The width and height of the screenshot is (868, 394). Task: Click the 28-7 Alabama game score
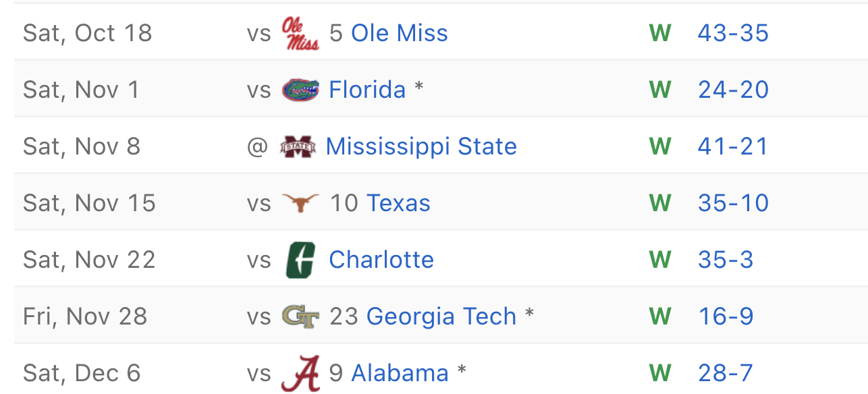pyautogui.click(x=726, y=373)
